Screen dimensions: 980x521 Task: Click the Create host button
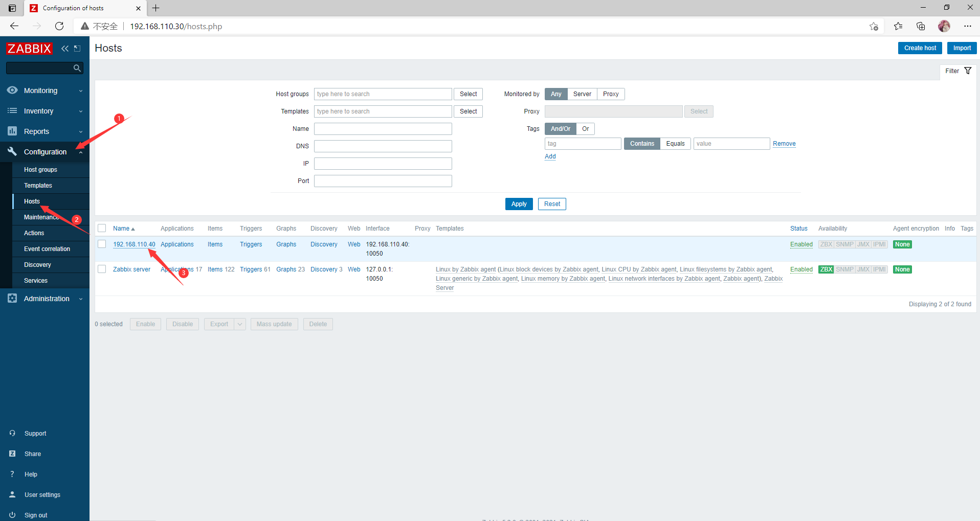point(920,48)
